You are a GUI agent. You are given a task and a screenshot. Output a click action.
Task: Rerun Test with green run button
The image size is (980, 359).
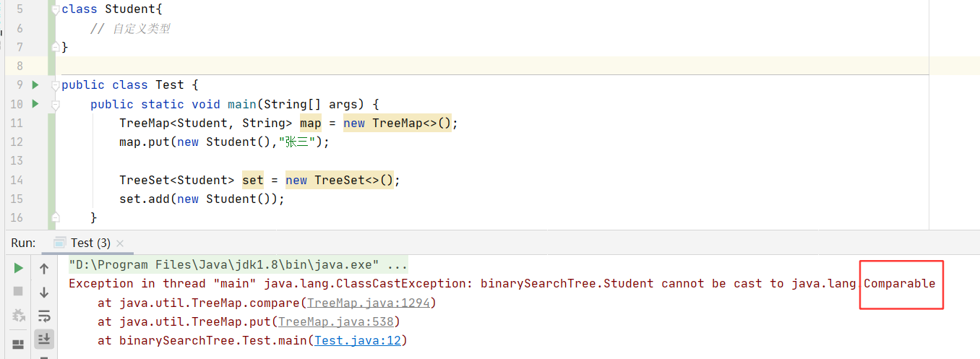tap(18, 268)
